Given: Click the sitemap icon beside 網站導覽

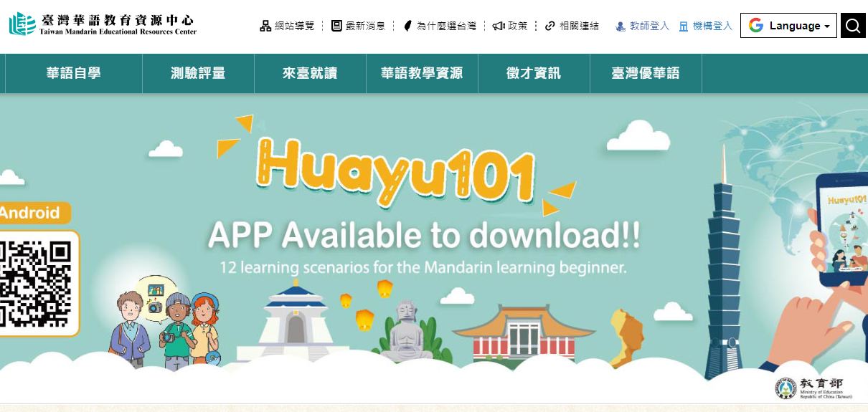Looking at the screenshot, I should [265, 26].
